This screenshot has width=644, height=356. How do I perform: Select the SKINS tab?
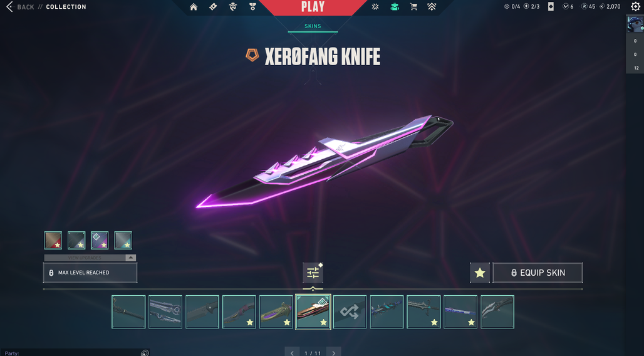coord(313,26)
